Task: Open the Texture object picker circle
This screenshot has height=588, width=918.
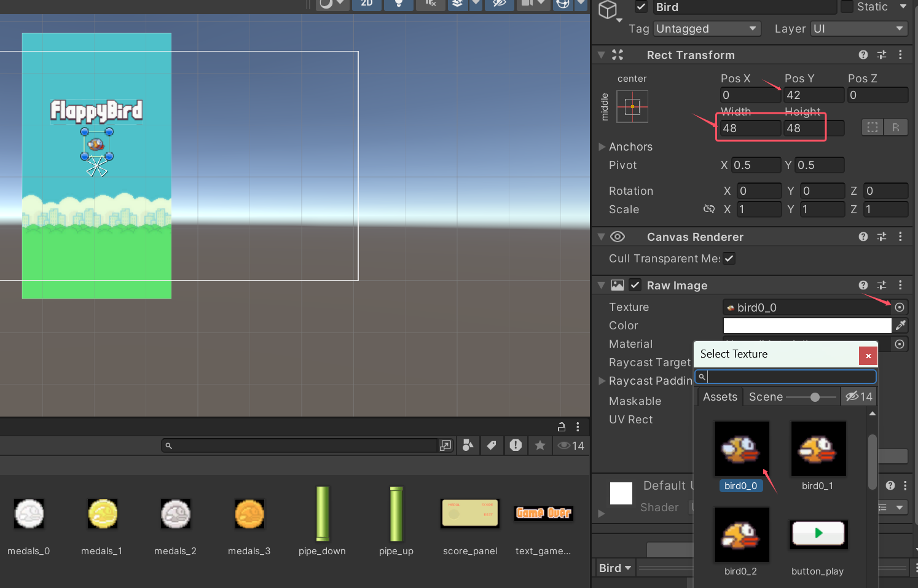Action: click(x=900, y=307)
